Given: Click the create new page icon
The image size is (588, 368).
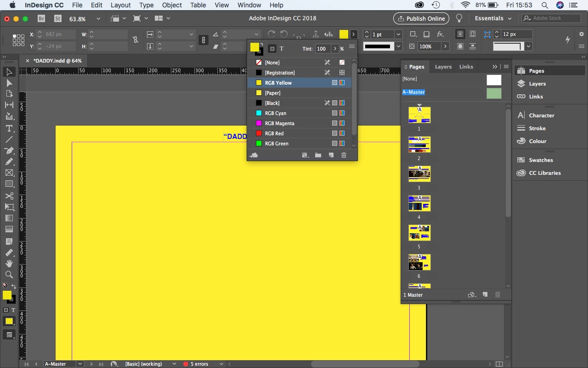Looking at the screenshot, I should [x=485, y=295].
